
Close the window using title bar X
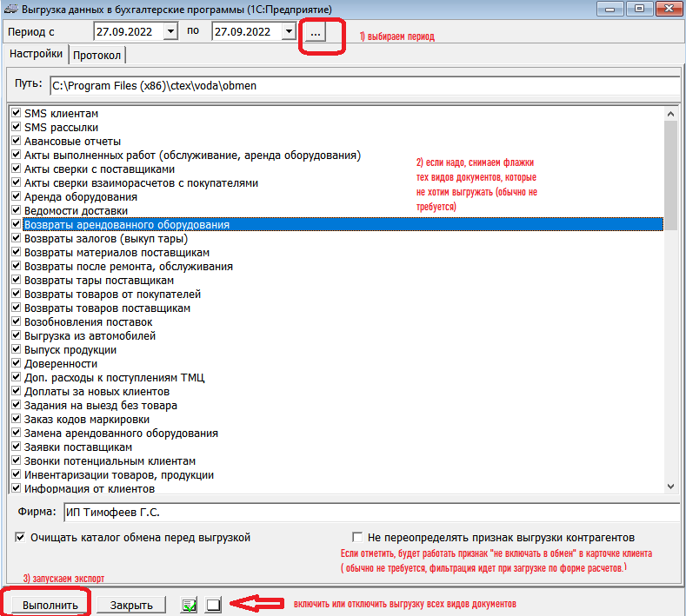pos(669,9)
